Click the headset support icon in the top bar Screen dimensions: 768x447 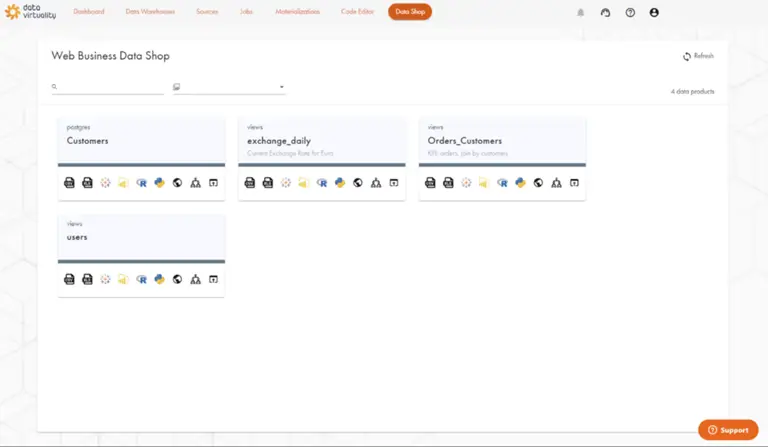coord(605,13)
